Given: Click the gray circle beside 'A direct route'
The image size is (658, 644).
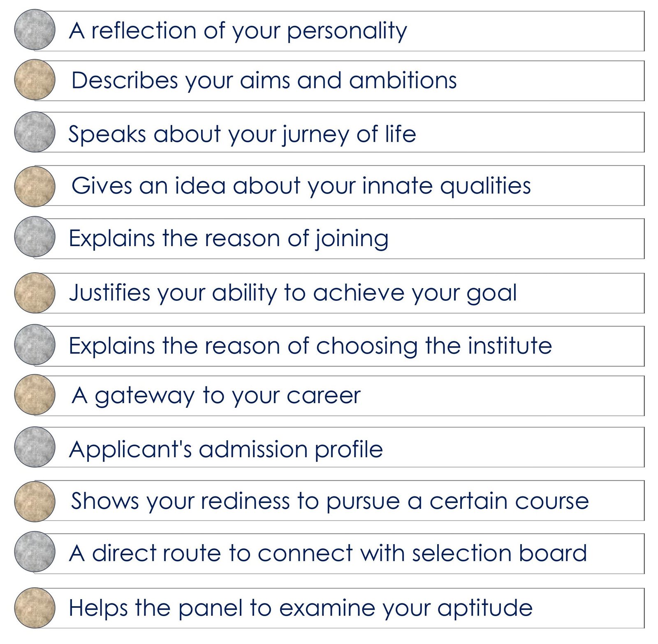Looking at the screenshot, I should (35, 552).
